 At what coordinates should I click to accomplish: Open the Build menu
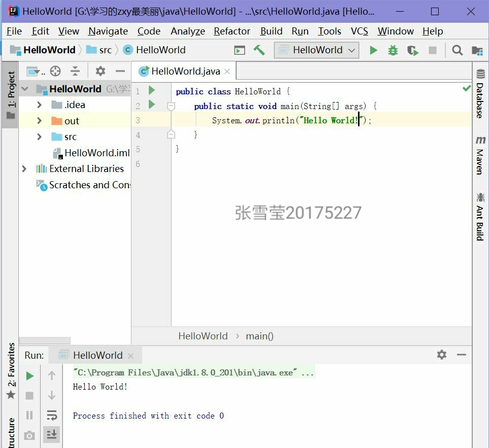pyautogui.click(x=271, y=31)
